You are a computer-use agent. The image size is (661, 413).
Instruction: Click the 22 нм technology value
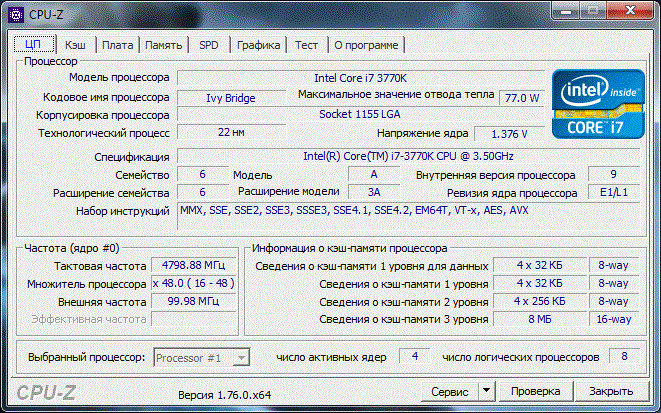231,132
